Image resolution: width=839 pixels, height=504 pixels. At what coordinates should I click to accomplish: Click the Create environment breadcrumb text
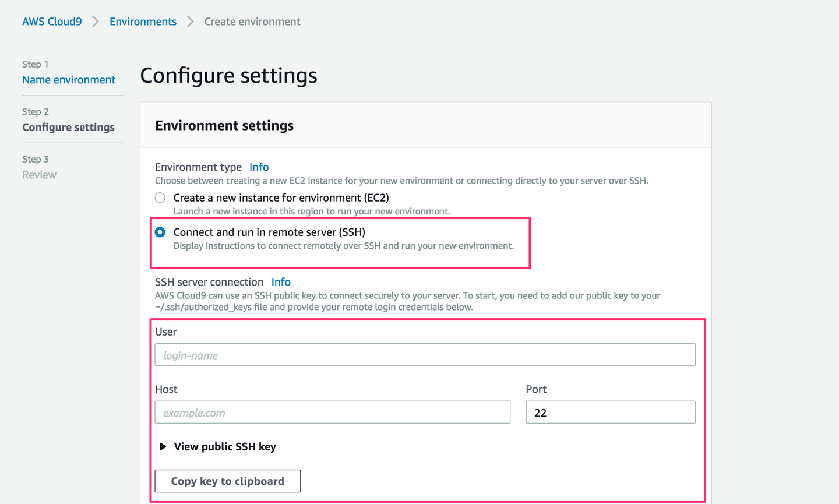252,22
